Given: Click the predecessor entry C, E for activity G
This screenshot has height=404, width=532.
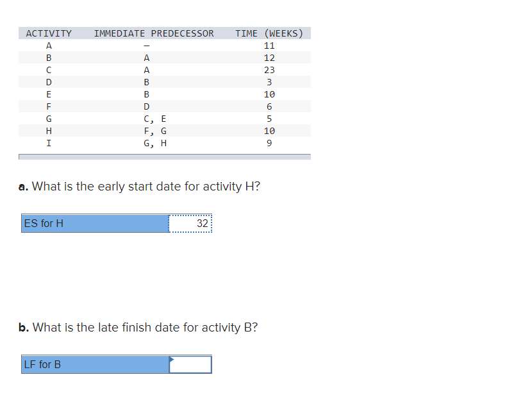Looking at the screenshot, I should 154,119.
